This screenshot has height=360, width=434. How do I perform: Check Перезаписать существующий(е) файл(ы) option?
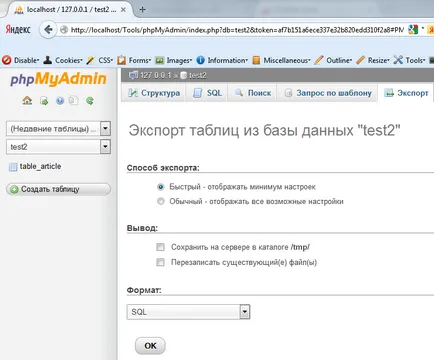(x=160, y=262)
